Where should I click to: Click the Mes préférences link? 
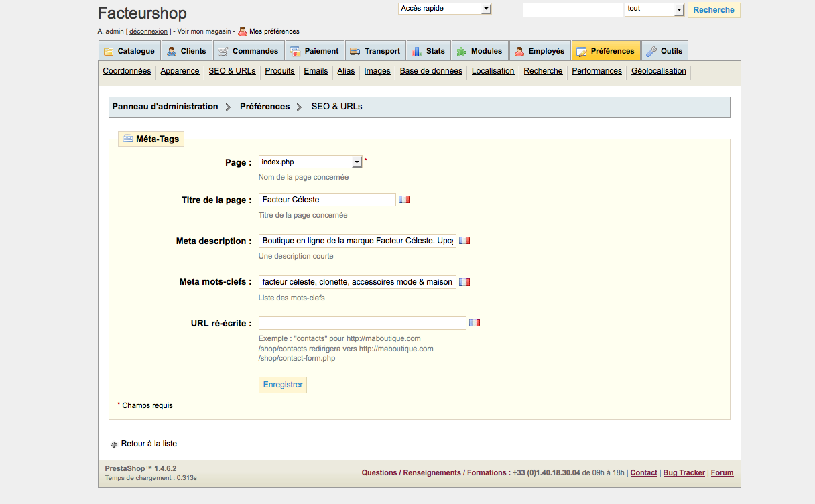pyautogui.click(x=274, y=31)
